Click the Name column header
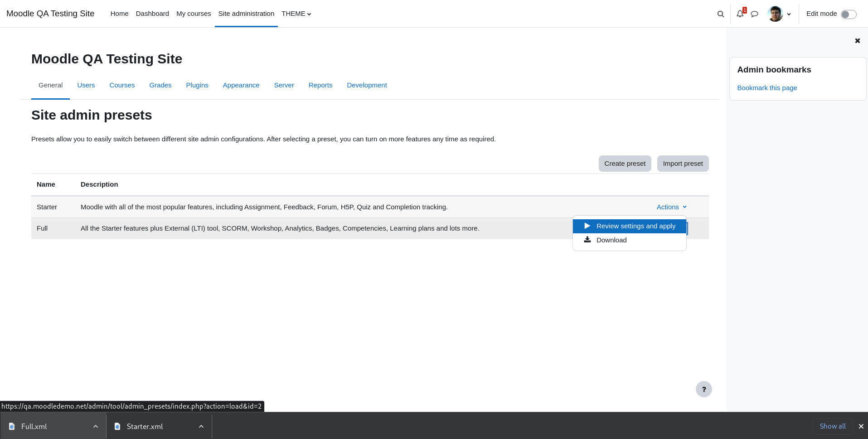This screenshot has height=439, width=868. (x=46, y=184)
